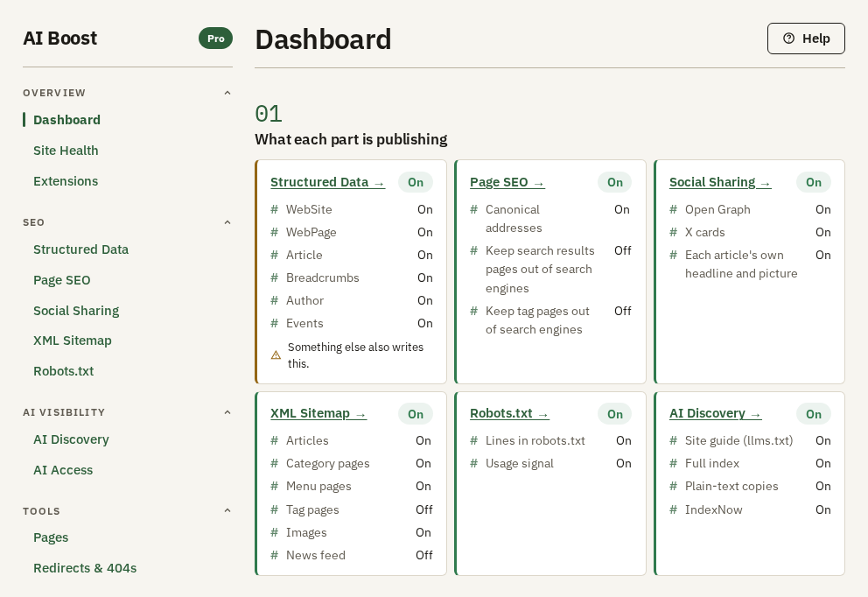The height and width of the screenshot is (597, 868).
Task: Click the 'What each part is publishing' heading
Action: 351,139
